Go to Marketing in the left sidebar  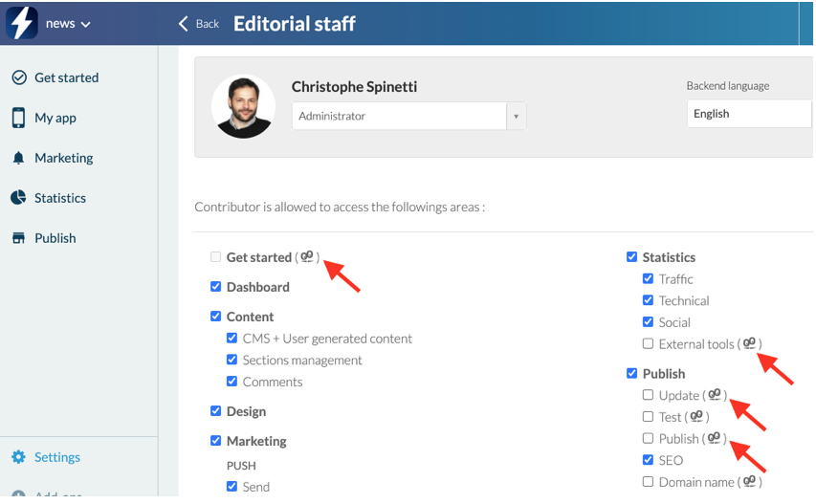point(63,158)
